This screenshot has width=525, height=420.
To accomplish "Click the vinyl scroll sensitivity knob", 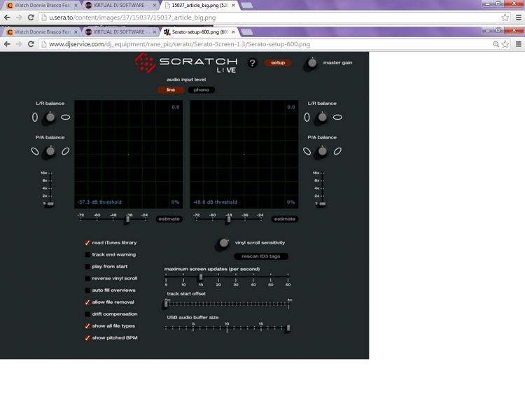I will pyautogui.click(x=224, y=243).
